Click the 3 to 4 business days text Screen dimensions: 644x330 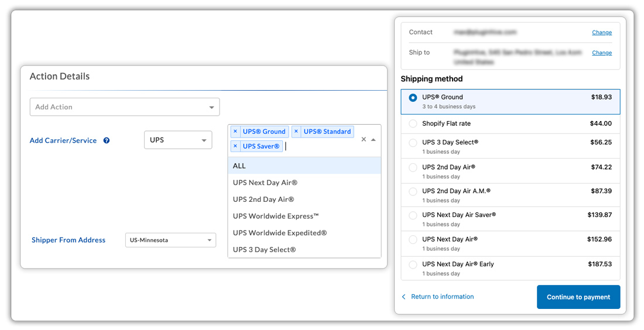449,106
